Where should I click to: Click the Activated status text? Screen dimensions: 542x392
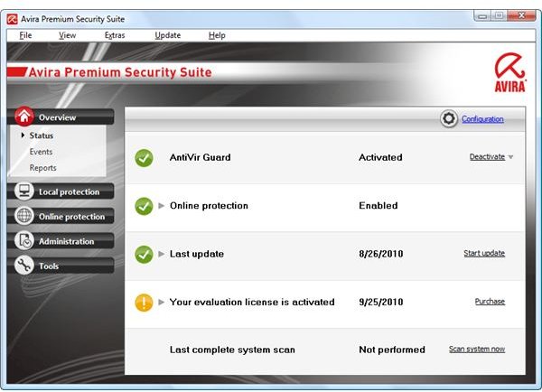[x=380, y=158]
